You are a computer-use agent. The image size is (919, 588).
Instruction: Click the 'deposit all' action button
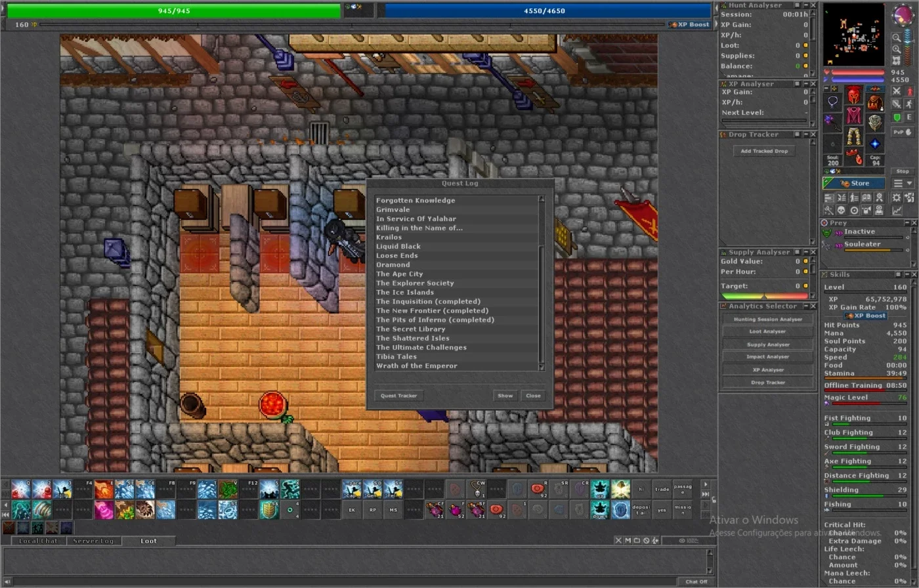[641, 510]
